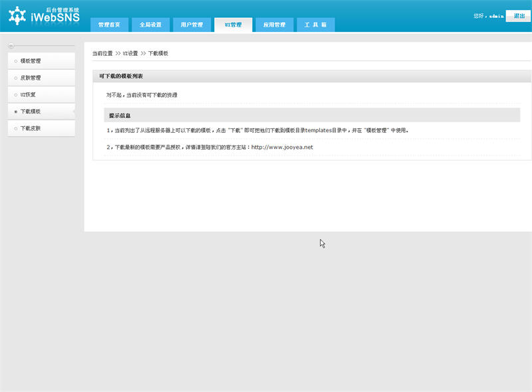Click the 退出 logout button

(x=519, y=16)
